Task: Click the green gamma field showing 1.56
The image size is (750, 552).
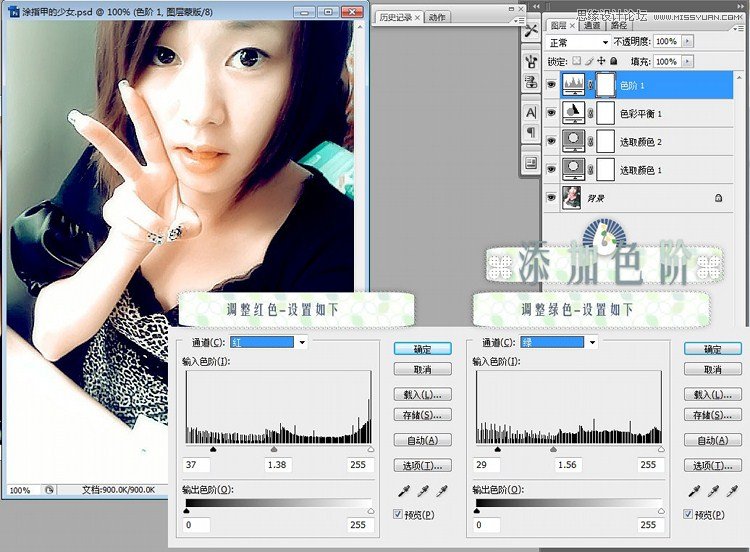Action: tap(568, 464)
